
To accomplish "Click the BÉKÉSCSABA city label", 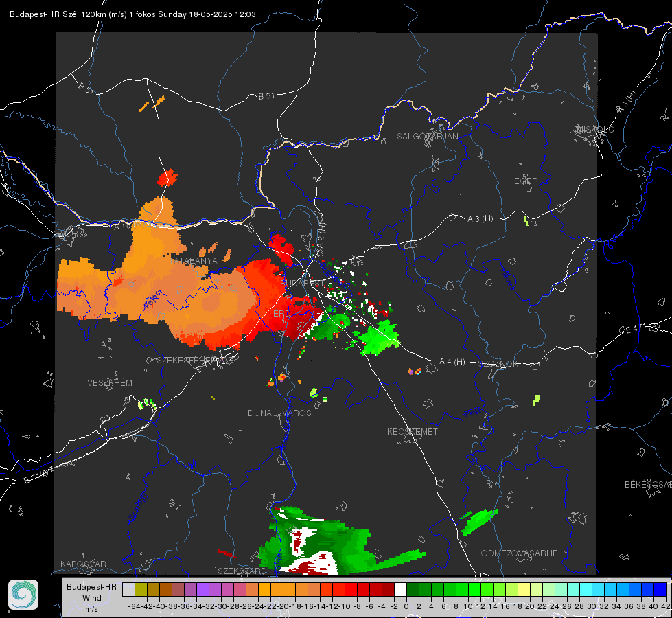I will tap(648, 485).
